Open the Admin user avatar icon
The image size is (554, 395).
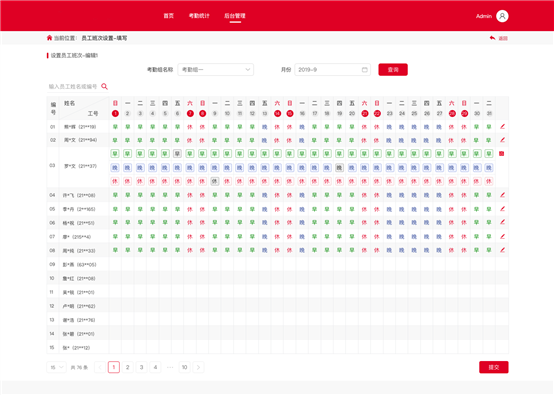(x=502, y=16)
